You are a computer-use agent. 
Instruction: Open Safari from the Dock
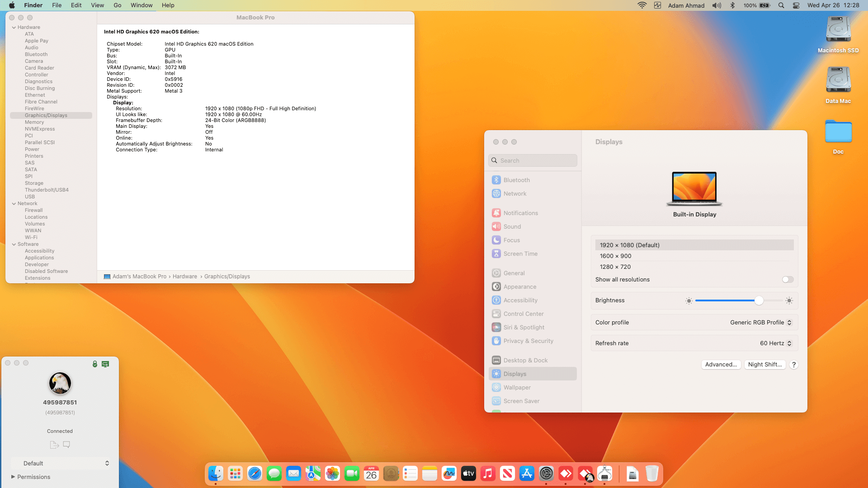pos(255,474)
